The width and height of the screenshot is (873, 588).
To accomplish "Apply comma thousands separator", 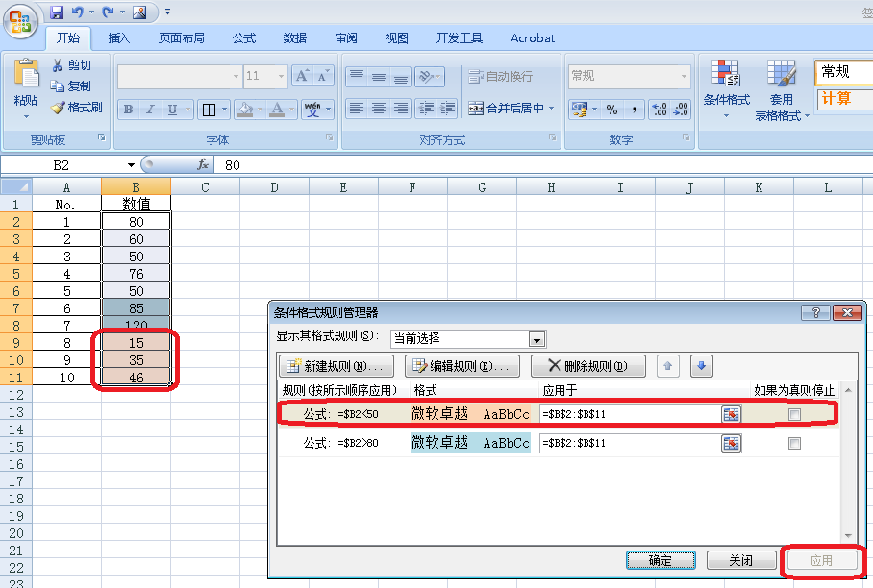I will [x=634, y=110].
